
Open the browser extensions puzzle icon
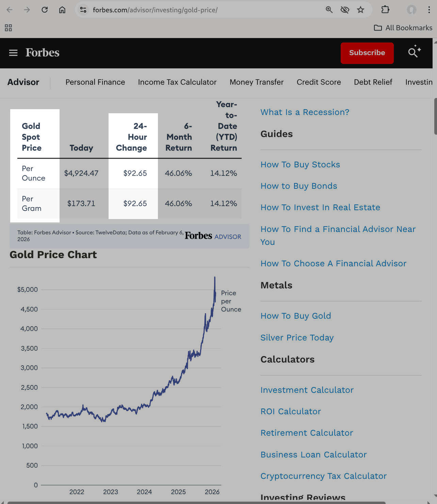tap(385, 10)
